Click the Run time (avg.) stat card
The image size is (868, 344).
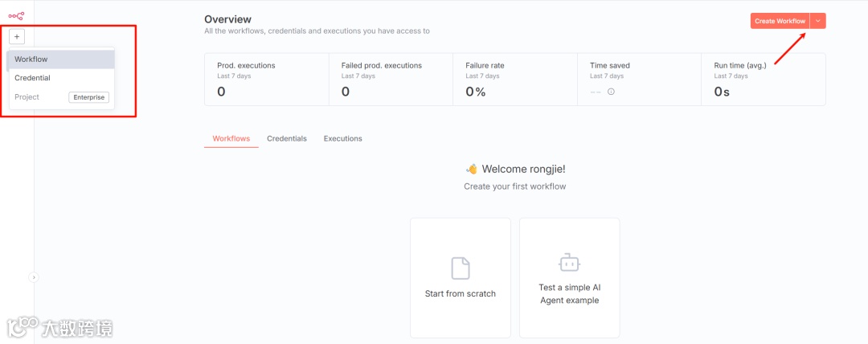(764, 80)
